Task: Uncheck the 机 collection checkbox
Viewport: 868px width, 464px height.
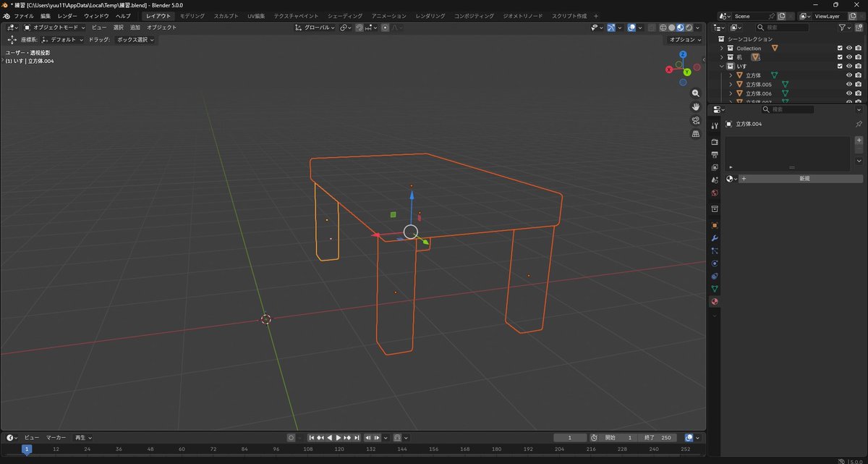Action: pos(840,57)
